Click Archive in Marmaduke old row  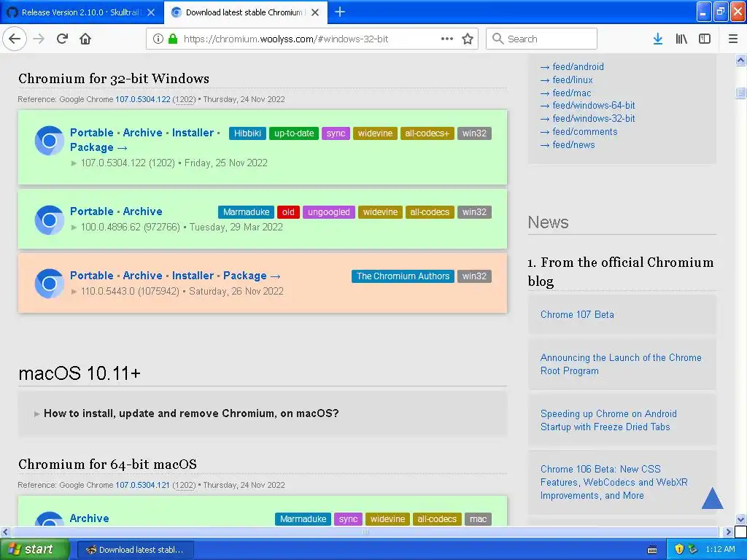click(x=142, y=211)
